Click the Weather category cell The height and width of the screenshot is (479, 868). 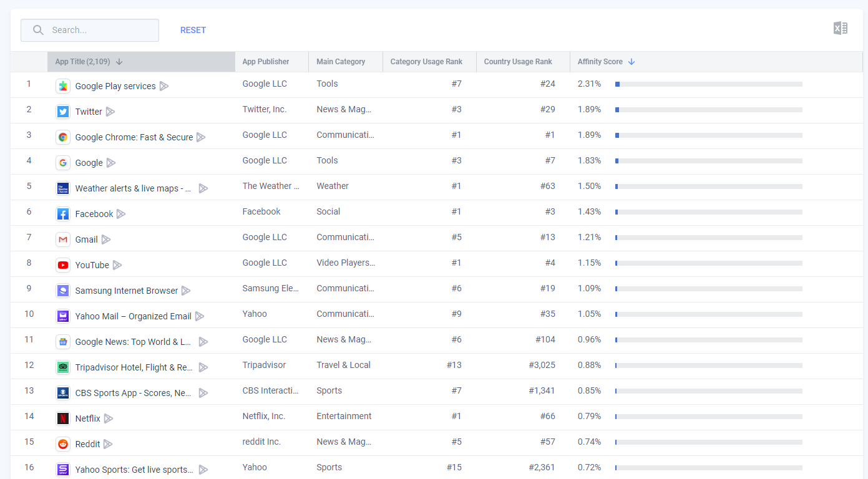(333, 186)
